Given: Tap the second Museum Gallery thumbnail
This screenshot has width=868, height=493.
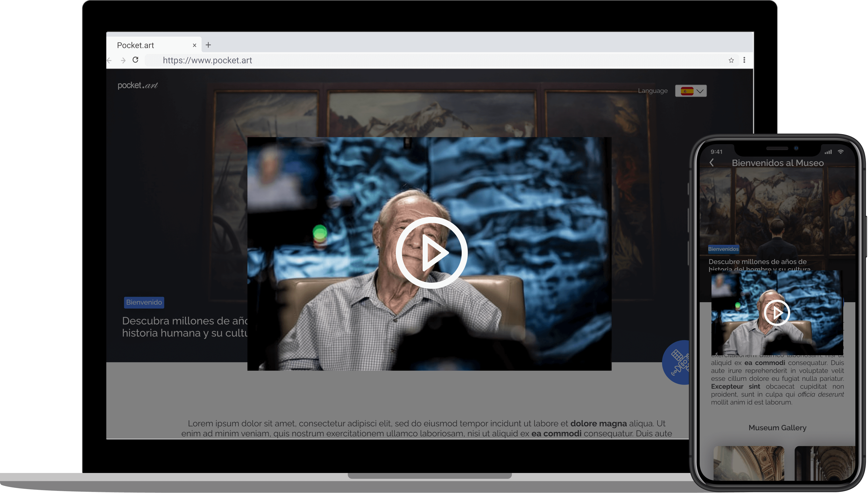Looking at the screenshot, I should 825,463.
